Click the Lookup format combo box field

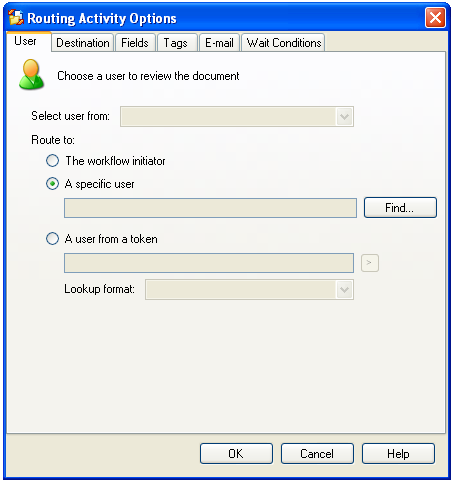[249, 290]
